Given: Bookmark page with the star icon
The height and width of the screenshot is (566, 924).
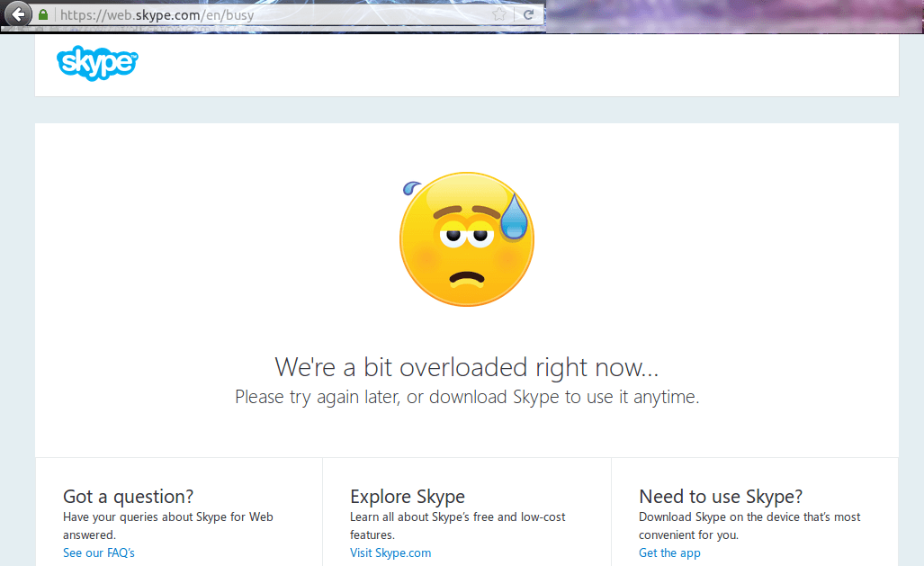Looking at the screenshot, I should [499, 14].
